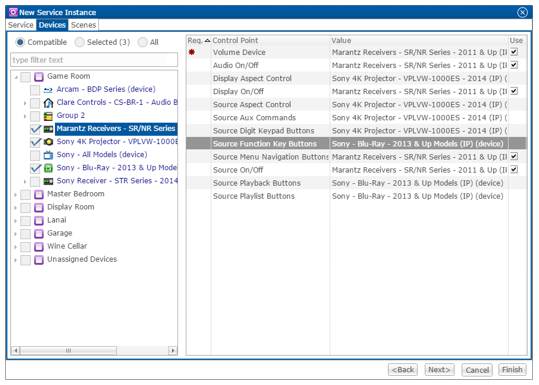Toggle Use checkbox for Source Menu Navigation Buttons
This screenshot has height=385, width=539.
coord(514,156)
